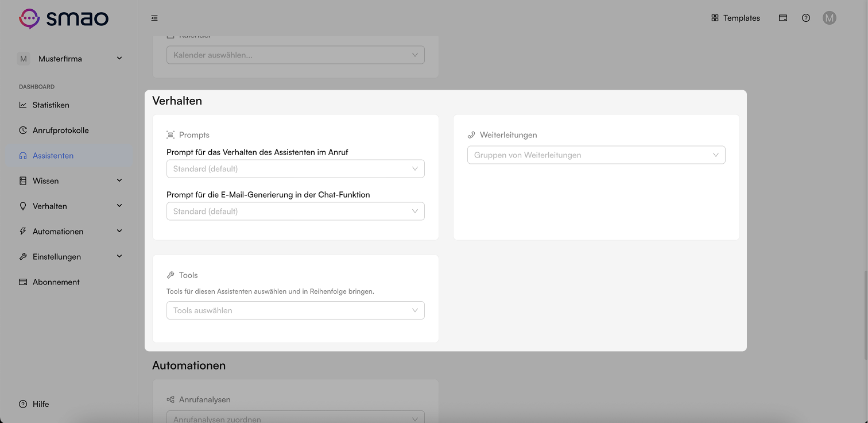Open the E-Mail-Generierung prompt dropdown
Screen dimensions: 868x423
click(296, 211)
